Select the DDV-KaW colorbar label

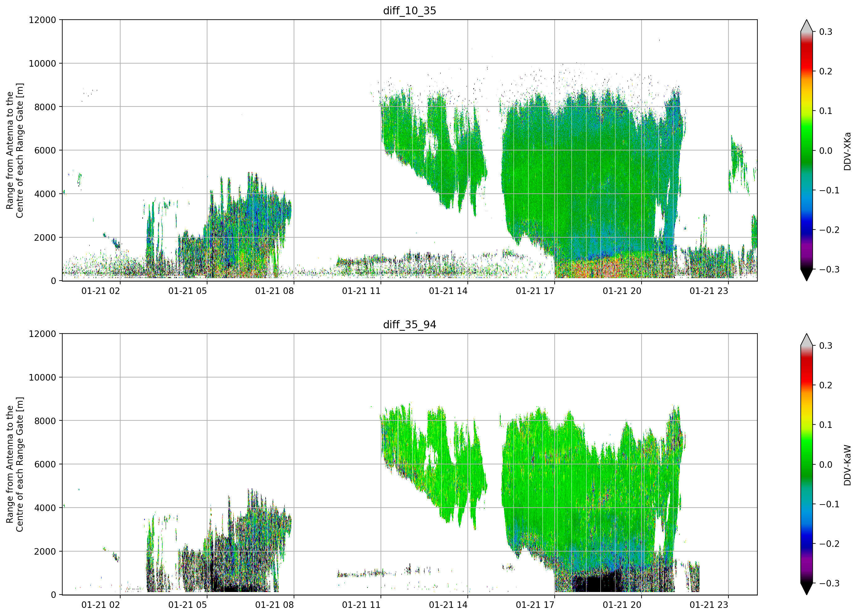[x=847, y=465]
